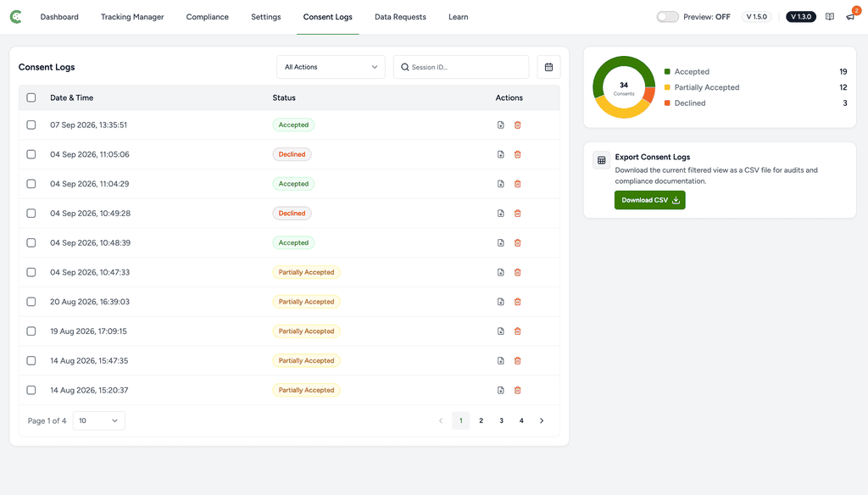Export the 14 Aug 2026, 15:47:35 log

500,360
